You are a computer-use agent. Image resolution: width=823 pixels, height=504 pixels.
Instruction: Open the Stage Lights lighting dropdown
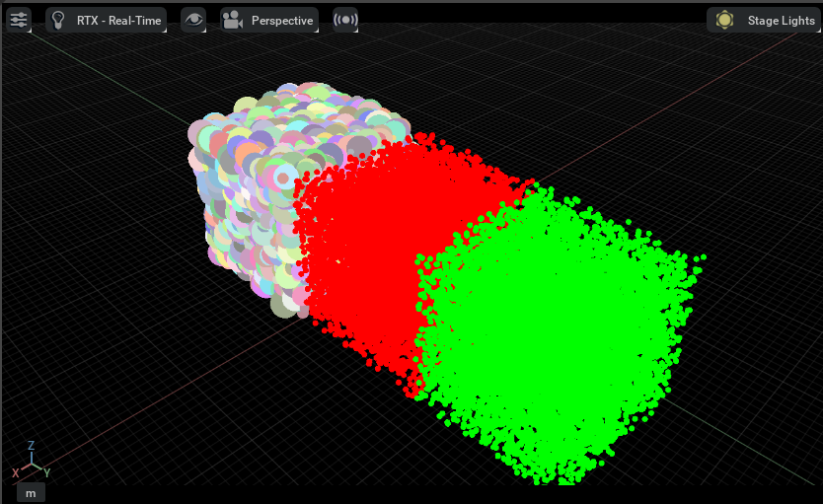click(x=781, y=20)
